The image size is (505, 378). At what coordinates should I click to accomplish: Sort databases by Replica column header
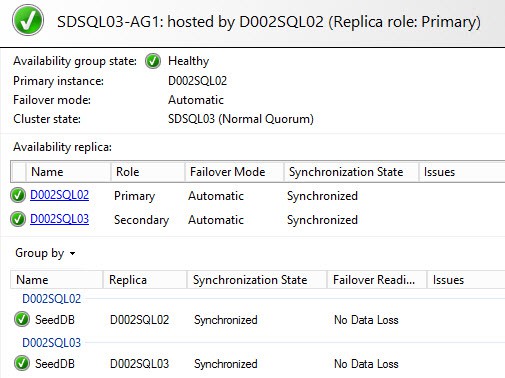145,280
